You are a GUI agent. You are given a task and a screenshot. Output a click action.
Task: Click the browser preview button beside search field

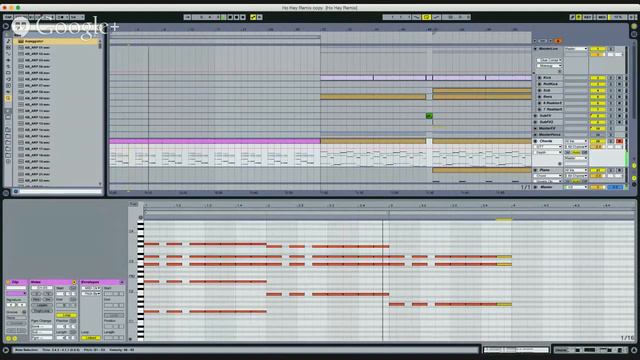(16, 191)
